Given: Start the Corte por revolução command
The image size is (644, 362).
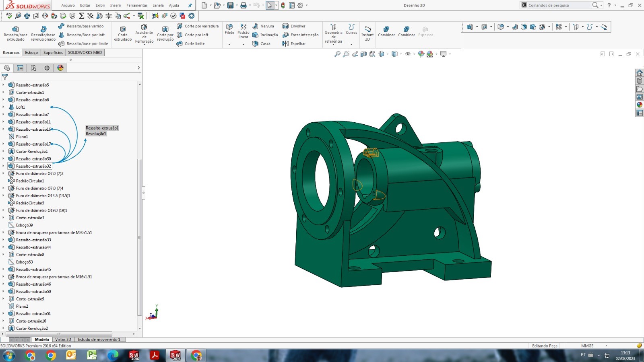Looking at the screenshot, I should click(x=165, y=33).
